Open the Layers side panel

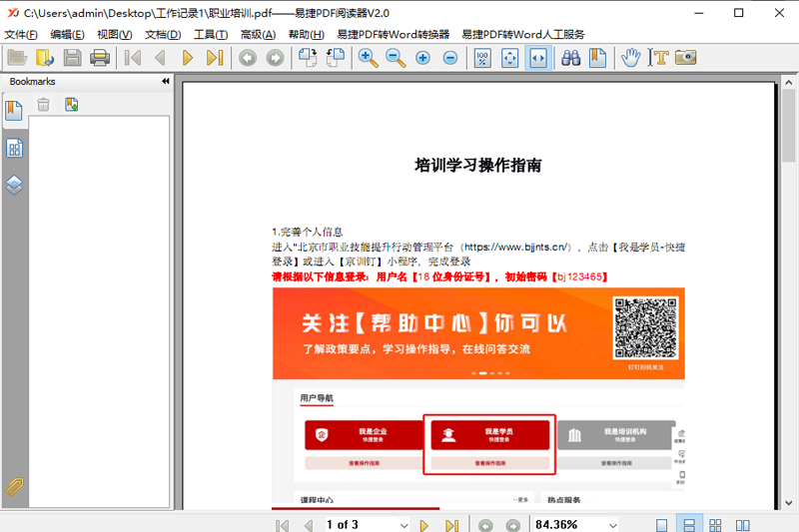coord(15,186)
